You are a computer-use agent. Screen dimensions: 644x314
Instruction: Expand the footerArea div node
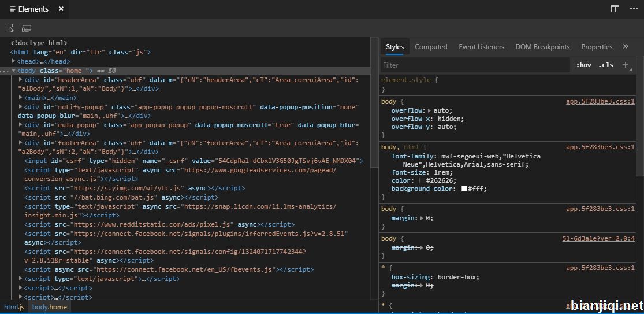[x=21, y=143]
